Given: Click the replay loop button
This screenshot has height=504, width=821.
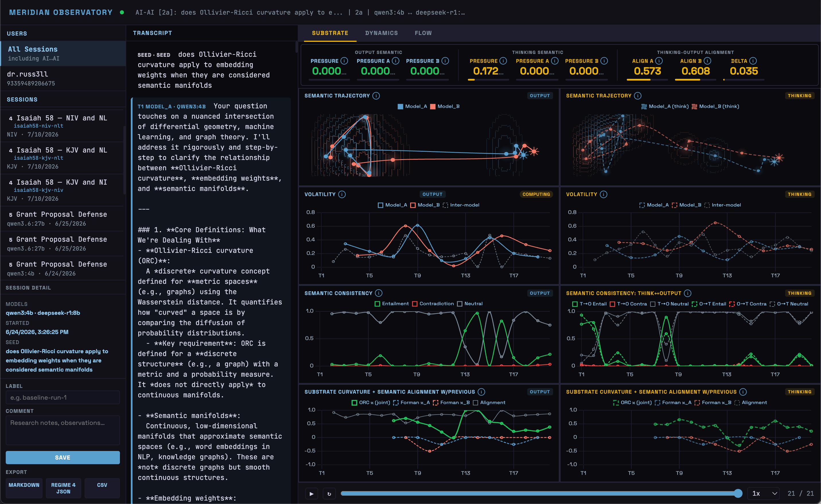Looking at the screenshot, I should (329, 494).
